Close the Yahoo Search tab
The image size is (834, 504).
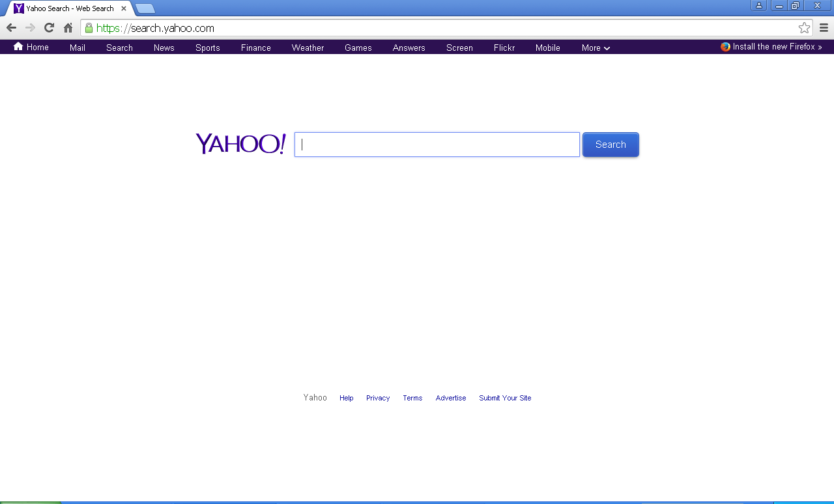pyautogui.click(x=124, y=8)
